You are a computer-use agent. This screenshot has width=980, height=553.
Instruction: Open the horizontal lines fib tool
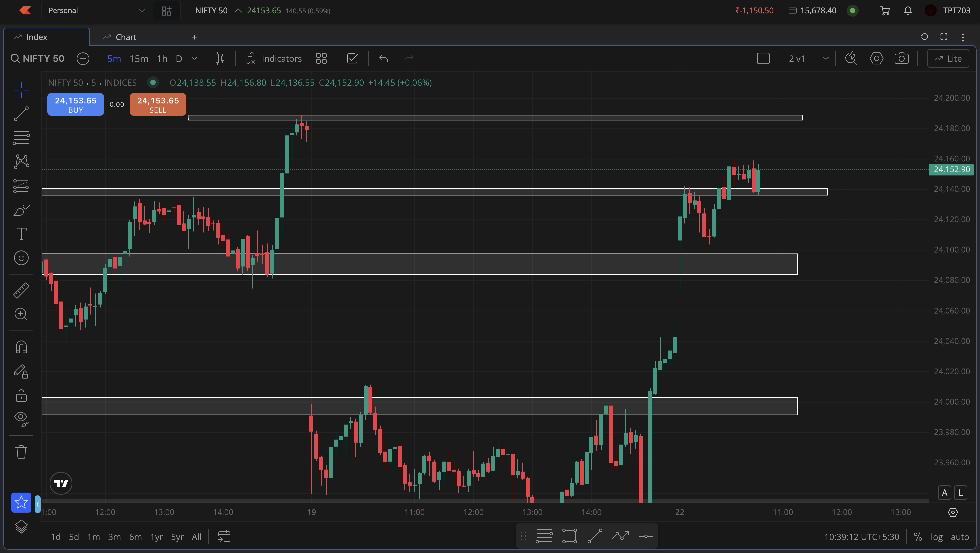tap(21, 138)
